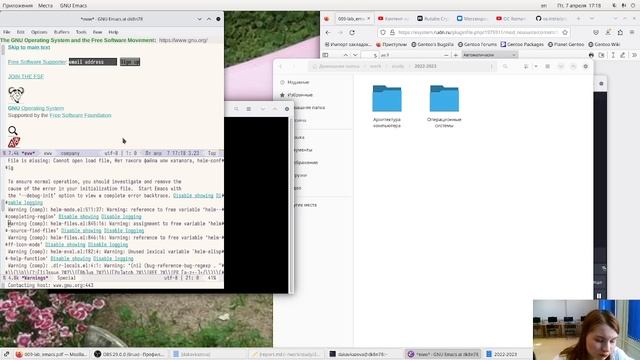This screenshot has width=640, height=360.
Task: Select the PDF draw annotation tool
Action: (622, 55)
